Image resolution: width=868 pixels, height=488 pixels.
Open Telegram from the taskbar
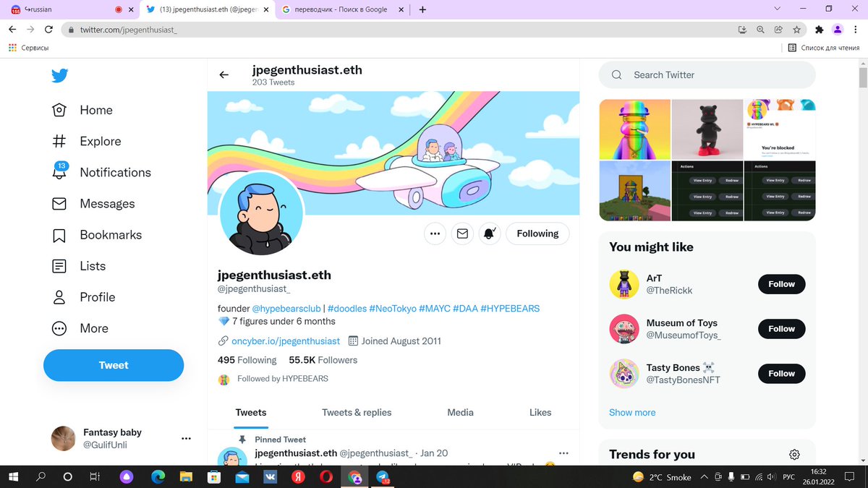(383, 477)
